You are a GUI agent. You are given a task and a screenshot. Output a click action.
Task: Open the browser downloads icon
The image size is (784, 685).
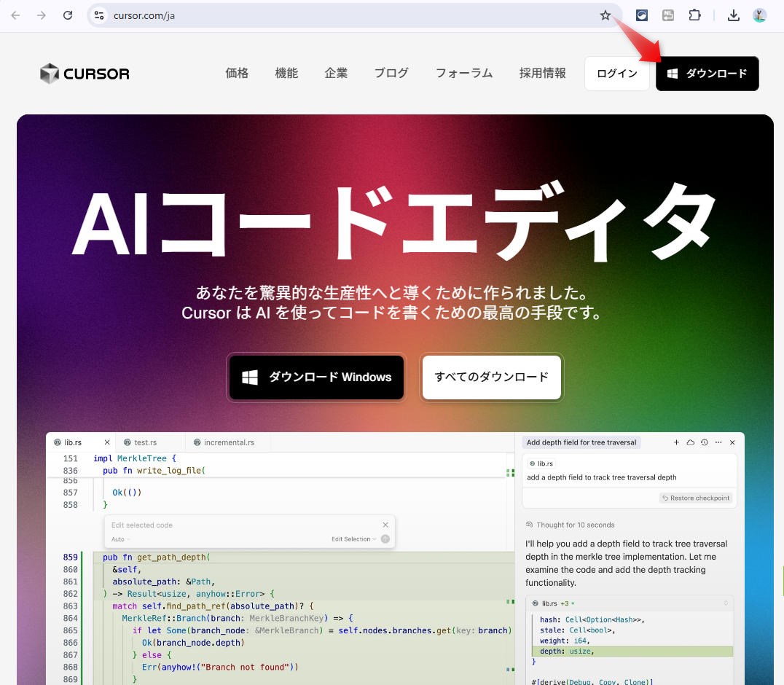734,15
